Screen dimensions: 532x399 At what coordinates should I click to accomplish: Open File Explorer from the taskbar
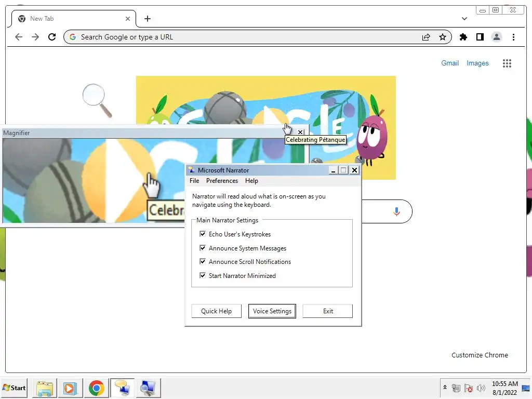45,388
